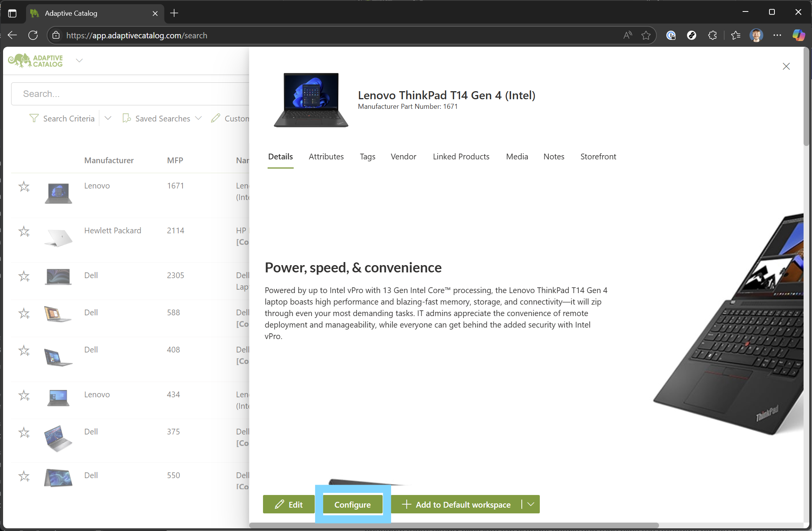Open the Read aloud icon
This screenshot has width=812, height=531.
[x=628, y=35]
